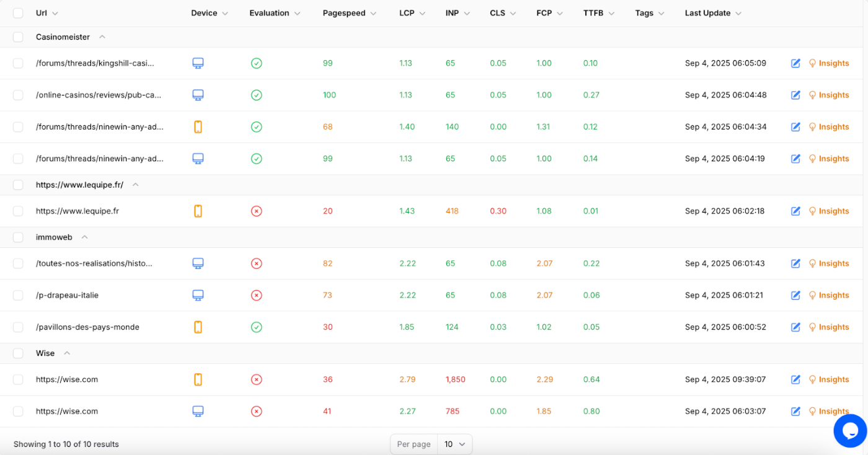Collapse the Casinomeister group
Image resolution: width=868 pixels, height=455 pixels.
point(102,37)
